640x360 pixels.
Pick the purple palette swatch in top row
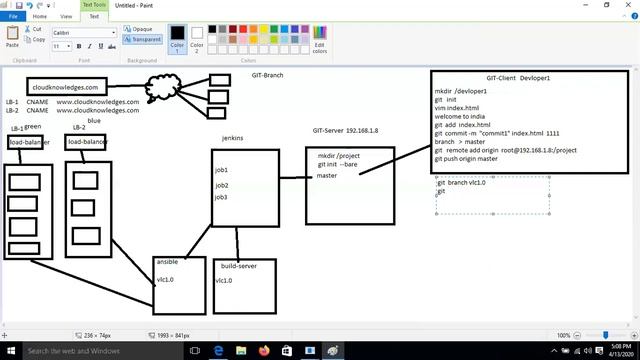point(305,29)
